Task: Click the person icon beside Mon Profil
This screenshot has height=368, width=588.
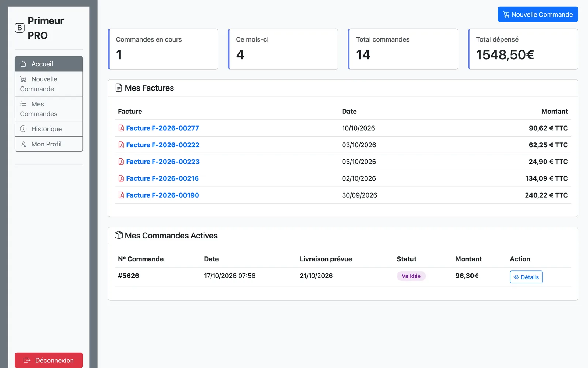Action: (x=23, y=144)
